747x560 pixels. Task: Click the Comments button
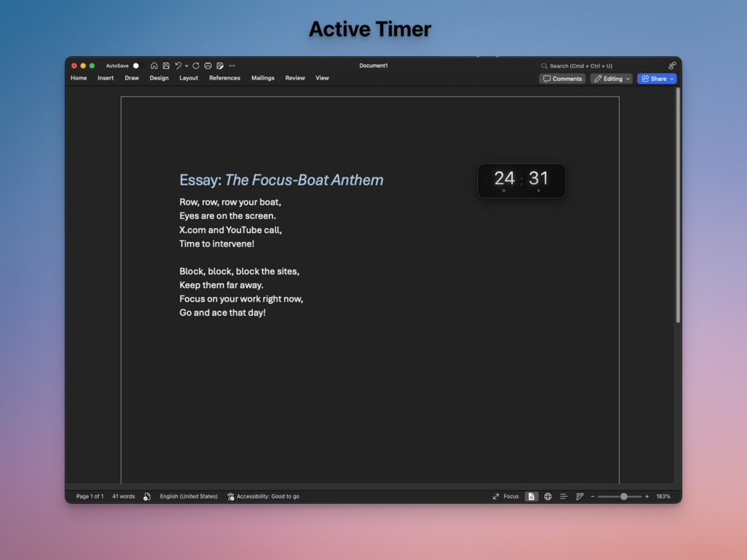[563, 79]
